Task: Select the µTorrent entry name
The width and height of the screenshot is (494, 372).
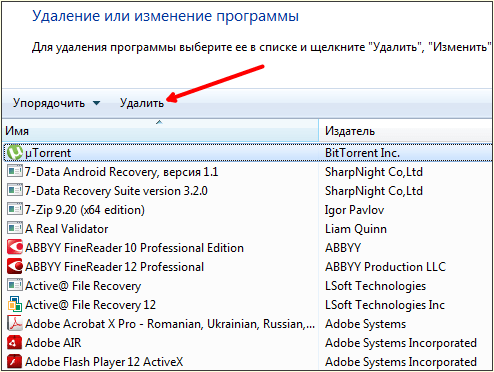Action: 48,153
